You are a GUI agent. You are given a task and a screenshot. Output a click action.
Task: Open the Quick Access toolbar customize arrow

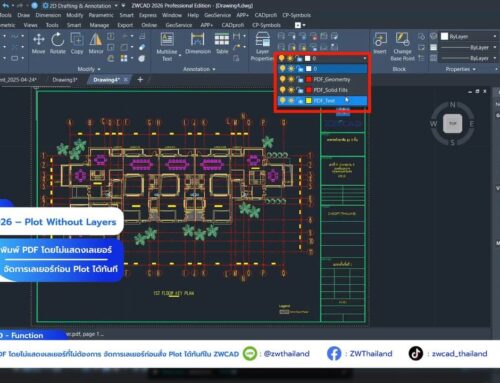click(x=123, y=6)
